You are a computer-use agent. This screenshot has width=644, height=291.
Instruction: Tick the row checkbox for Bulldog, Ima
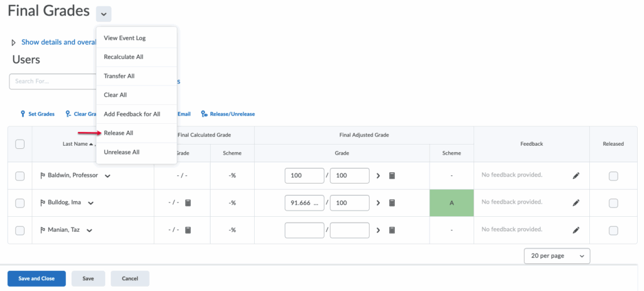[x=19, y=203]
